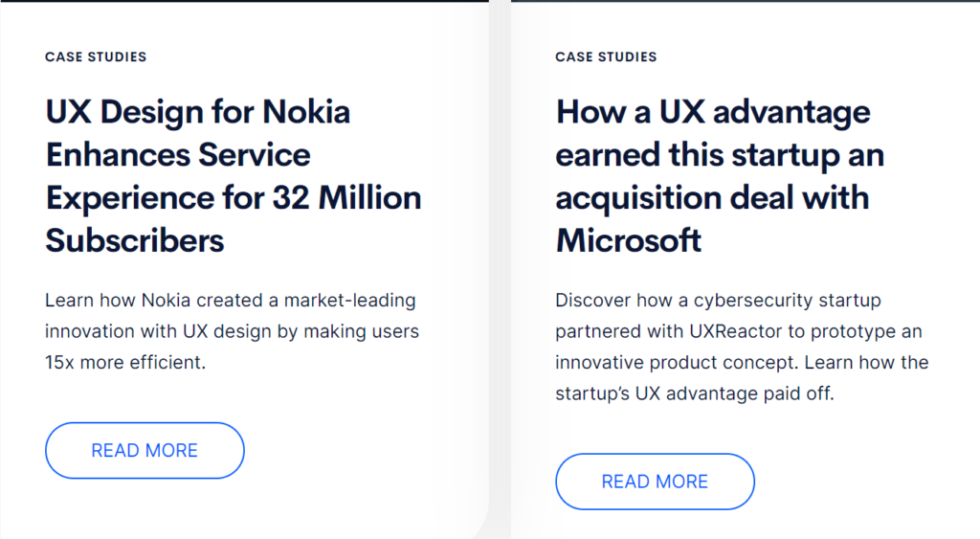Click the '15x more efficient' text
980x539 pixels.
pos(125,363)
